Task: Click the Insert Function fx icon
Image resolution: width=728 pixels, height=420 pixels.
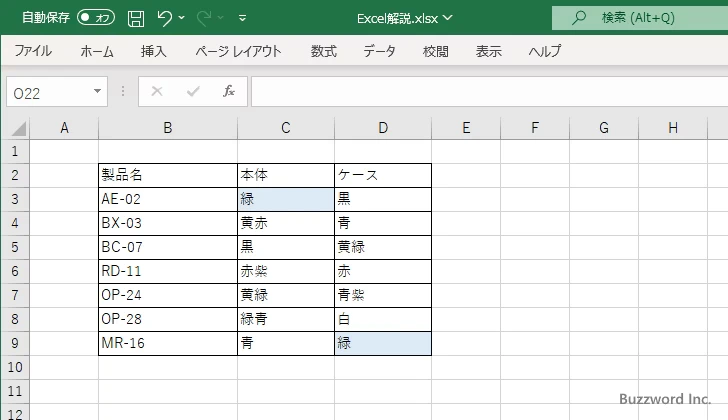Action: point(228,91)
